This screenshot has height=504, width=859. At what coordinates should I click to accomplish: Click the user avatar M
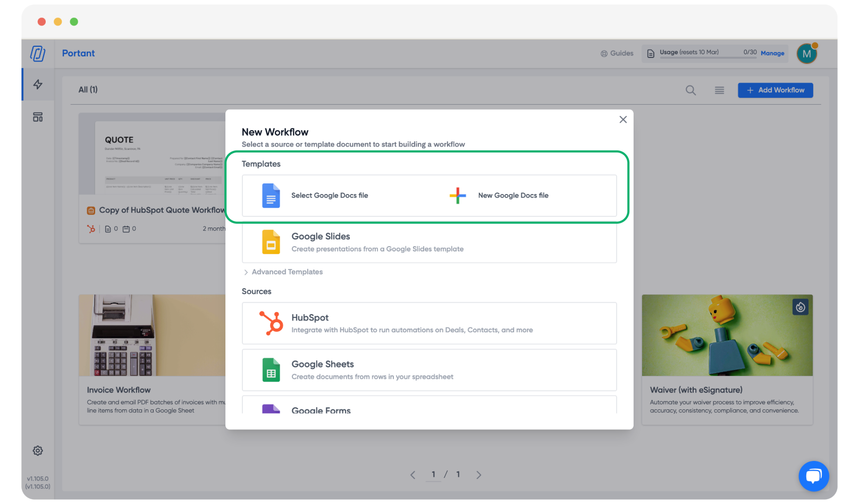click(806, 54)
